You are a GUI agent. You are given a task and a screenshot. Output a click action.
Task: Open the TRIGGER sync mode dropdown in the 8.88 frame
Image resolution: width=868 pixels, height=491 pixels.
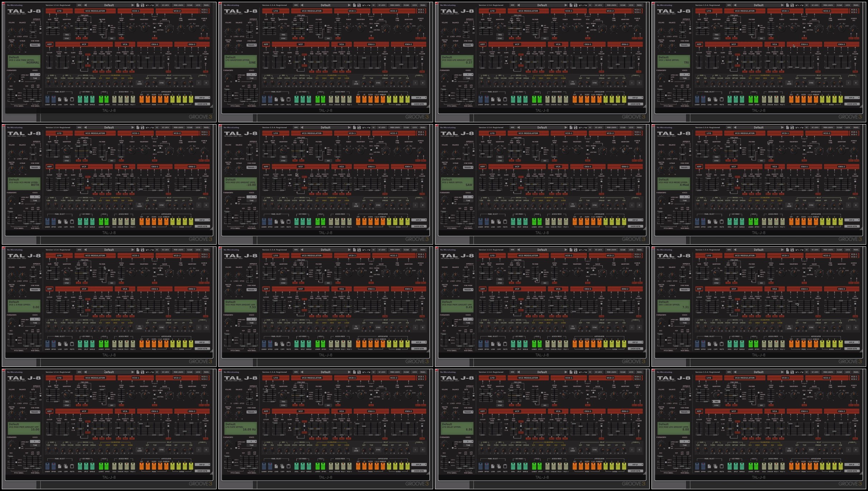[684, 412]
